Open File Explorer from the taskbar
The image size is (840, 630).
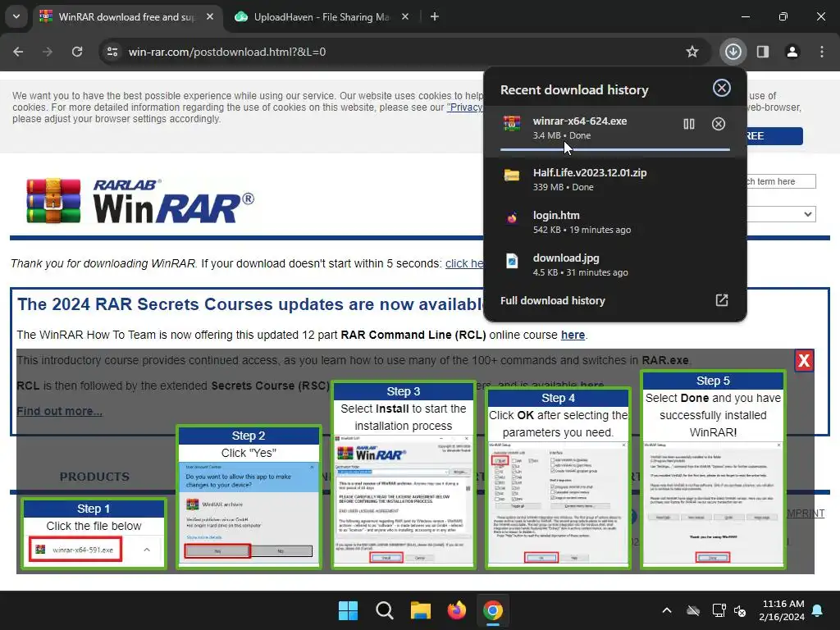421,610
